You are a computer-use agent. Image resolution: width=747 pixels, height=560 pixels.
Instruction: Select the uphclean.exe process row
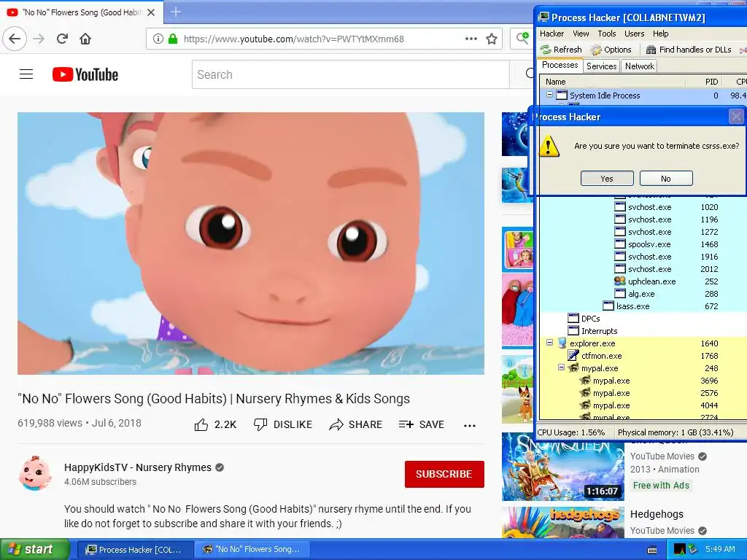pyautogui.click(x=642, y=281)
